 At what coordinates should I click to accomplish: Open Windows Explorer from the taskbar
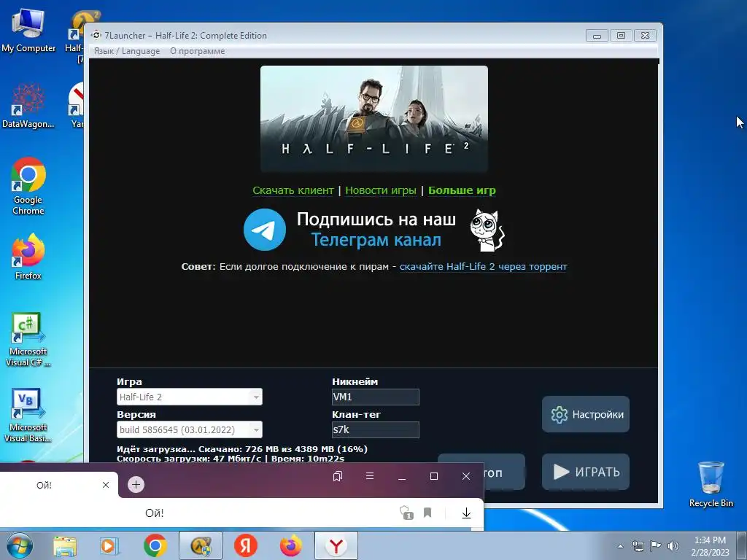click(x=65, y=546)
